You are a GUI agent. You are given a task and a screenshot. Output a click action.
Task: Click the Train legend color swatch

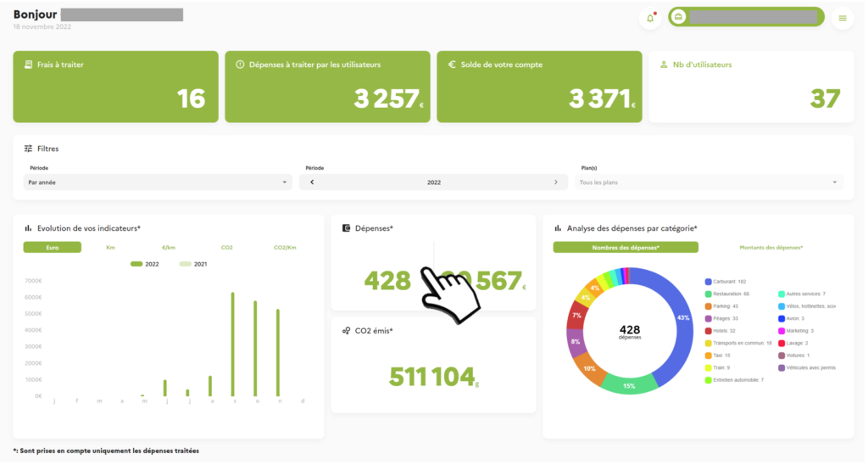pos(708,368)
